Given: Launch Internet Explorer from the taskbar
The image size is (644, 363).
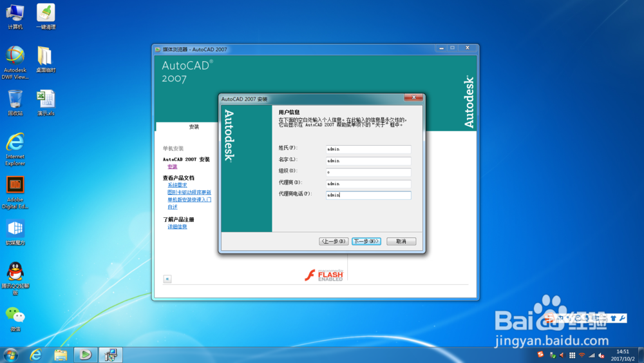Looking at the screenshot, I should tap(35, 355).
